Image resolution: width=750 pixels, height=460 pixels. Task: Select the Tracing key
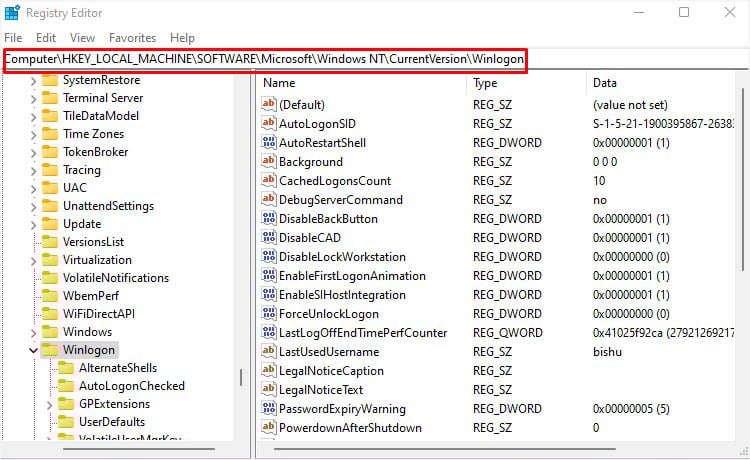pyautogui.click(x=82, y=170)
